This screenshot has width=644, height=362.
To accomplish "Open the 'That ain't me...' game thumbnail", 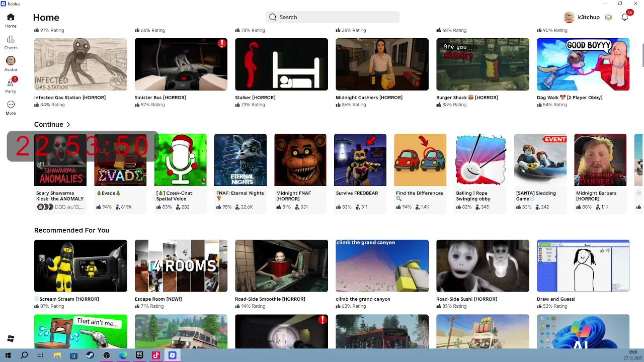I will pos(80,331).
